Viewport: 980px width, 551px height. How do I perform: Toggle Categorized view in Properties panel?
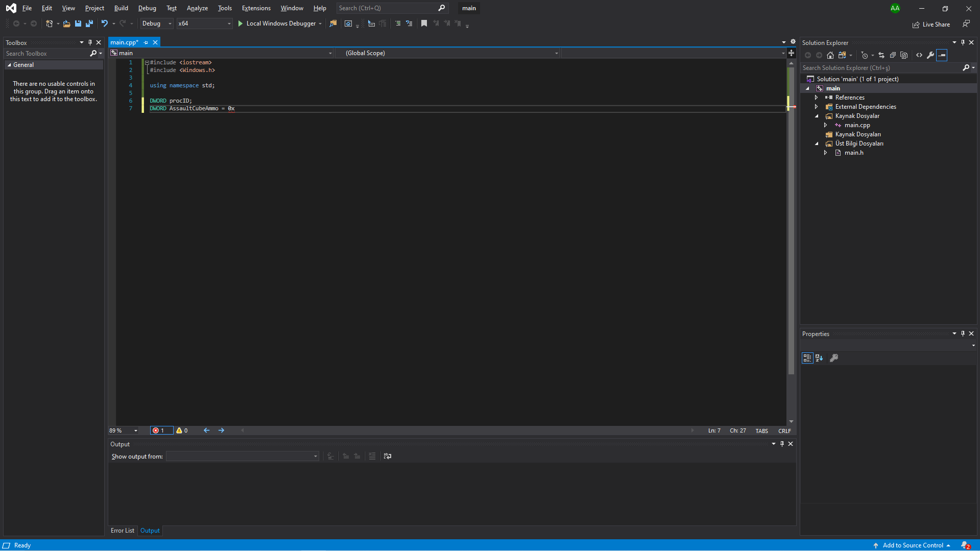(x=807, y=358)
